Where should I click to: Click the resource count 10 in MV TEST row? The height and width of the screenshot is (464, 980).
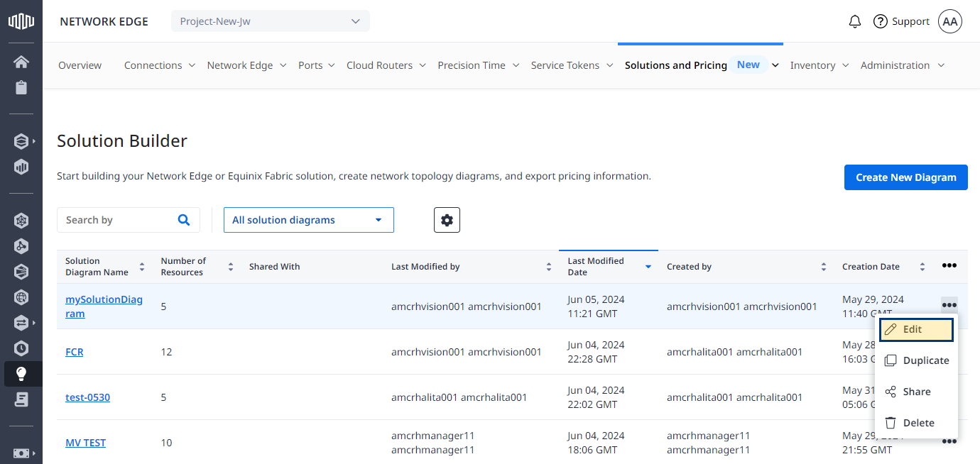167,443
